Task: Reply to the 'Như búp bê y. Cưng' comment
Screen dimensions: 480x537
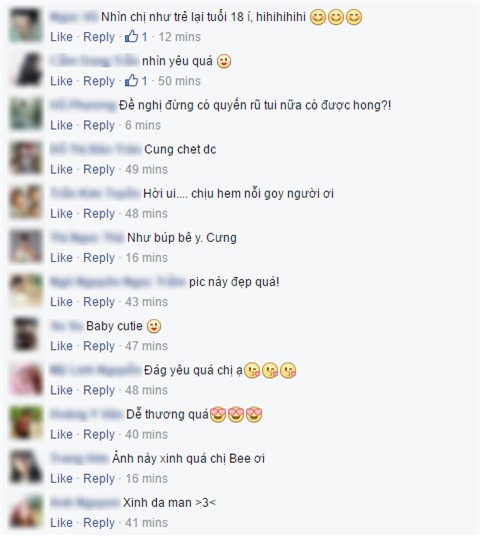Action: coord(99,258)
